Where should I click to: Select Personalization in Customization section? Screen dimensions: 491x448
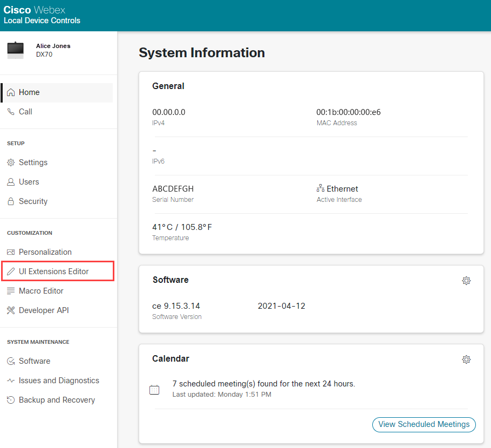coord(45,252)
